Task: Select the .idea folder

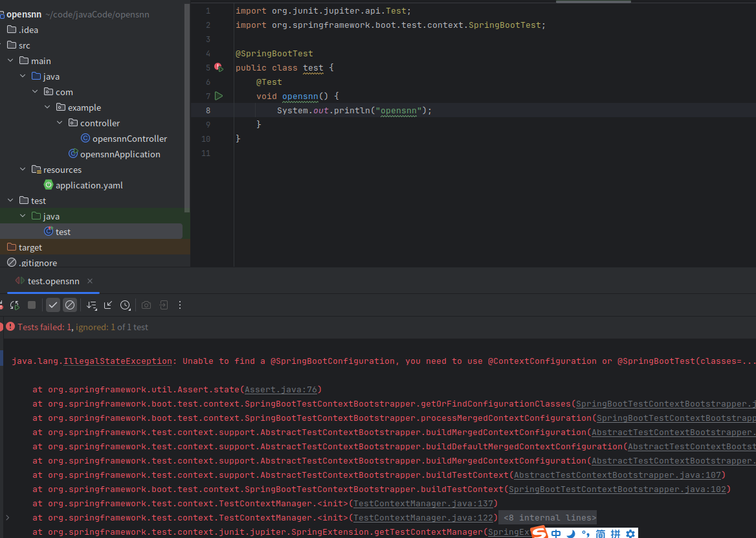Action: point(23,30)
